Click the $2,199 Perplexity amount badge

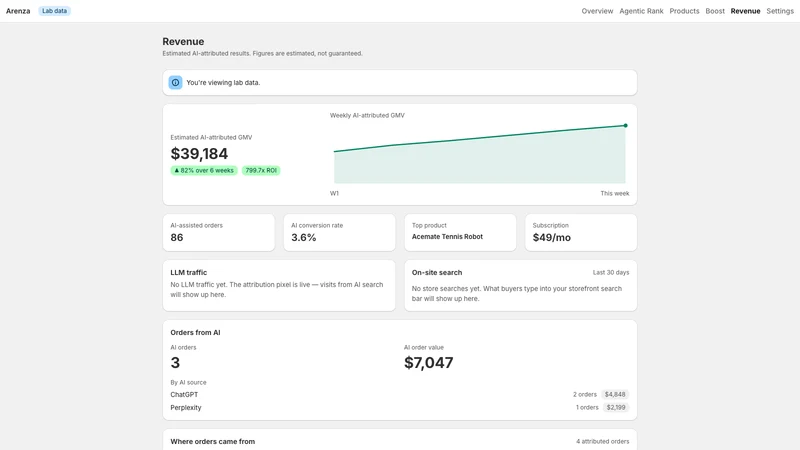(616, 408)
